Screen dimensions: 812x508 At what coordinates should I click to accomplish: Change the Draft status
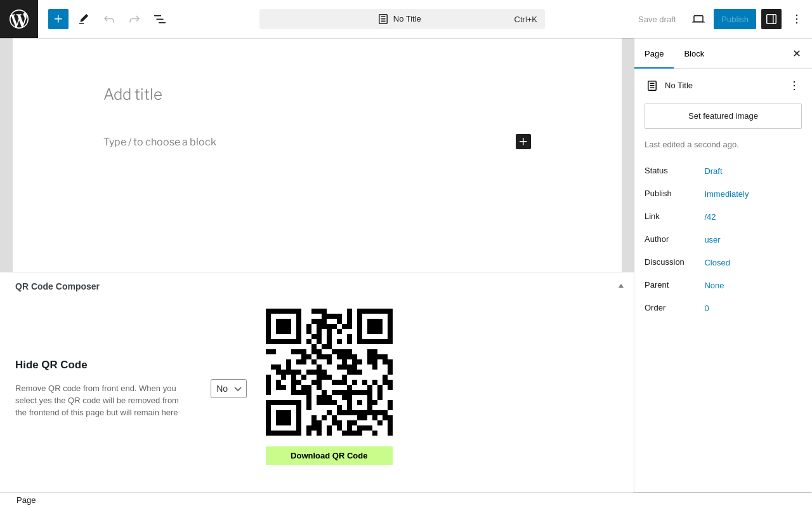tap(713, 171)
